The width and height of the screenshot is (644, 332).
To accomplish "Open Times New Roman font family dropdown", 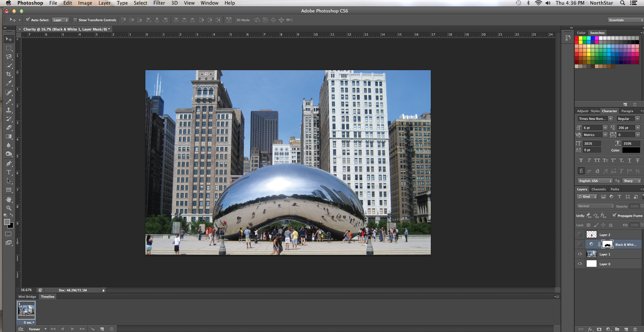I will point(595,118).
